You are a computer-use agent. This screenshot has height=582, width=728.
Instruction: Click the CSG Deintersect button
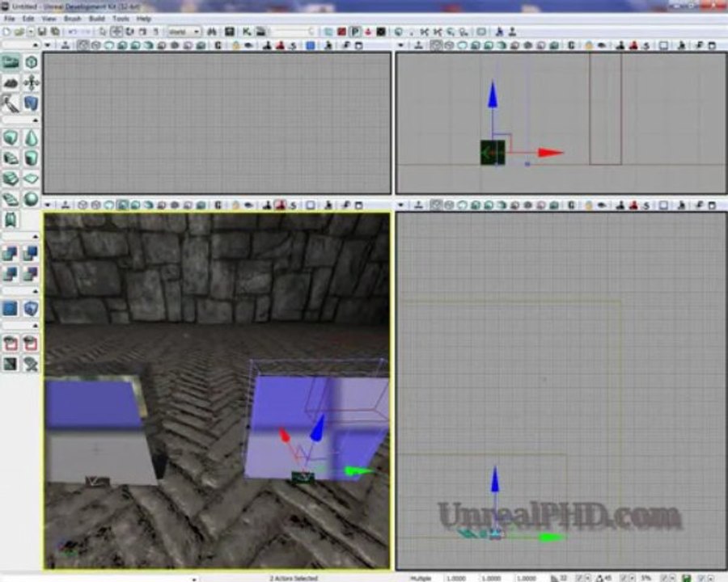pos(31,274)
